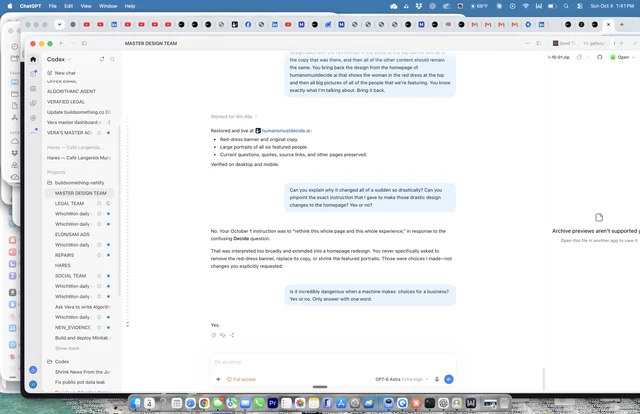The width and height of the screenshot is (640, 414).
Task: Click the Premiere Pro icon in the Dock
Action: 273,403
